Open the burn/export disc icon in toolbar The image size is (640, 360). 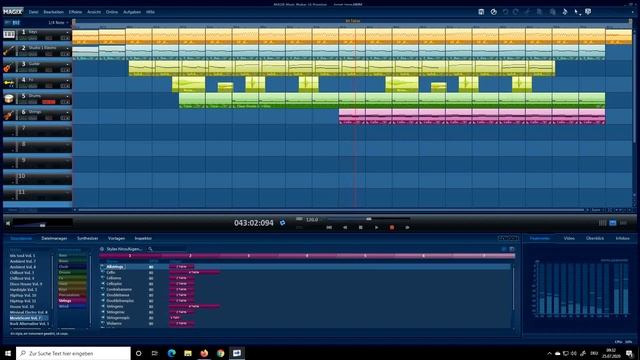click(493, 12)
